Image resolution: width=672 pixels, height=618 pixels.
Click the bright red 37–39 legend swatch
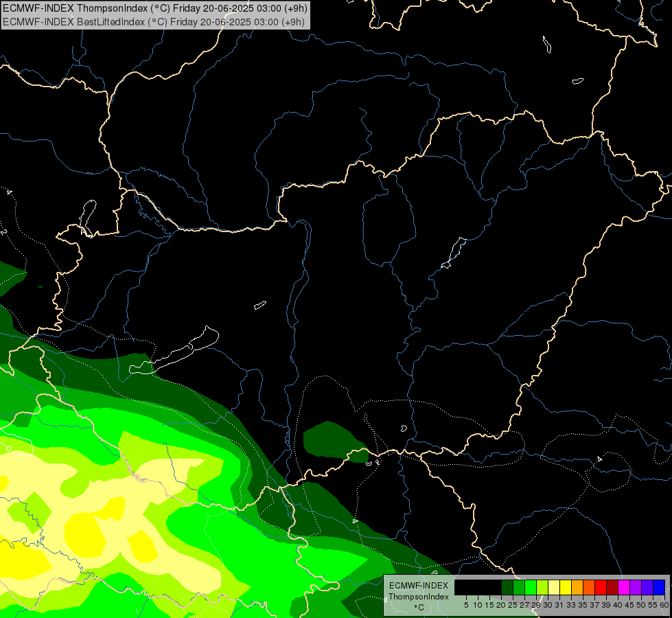tap(601, 587)
